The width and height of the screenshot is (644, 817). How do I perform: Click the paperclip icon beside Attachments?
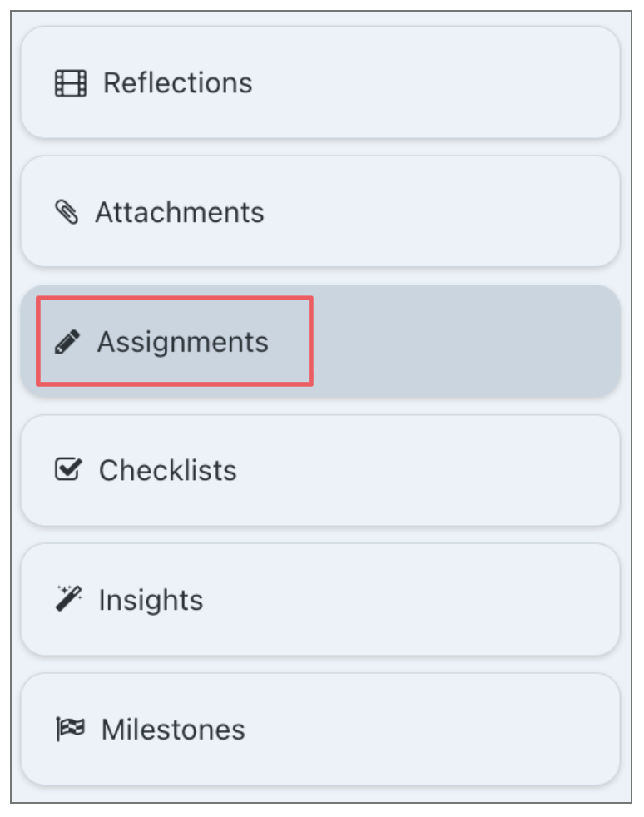click(67, 213)
